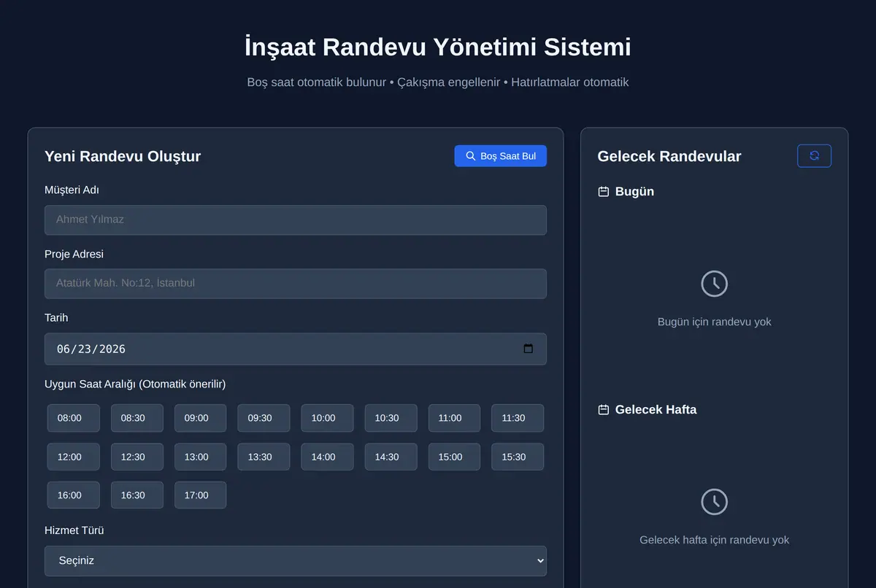
Task: Select the 12:30 time slot
Action: (137, 457)
